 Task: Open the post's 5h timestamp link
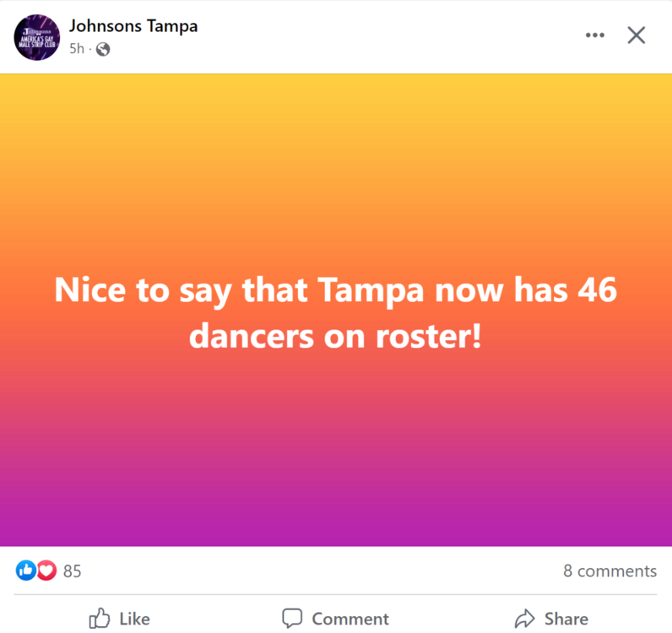77,49
